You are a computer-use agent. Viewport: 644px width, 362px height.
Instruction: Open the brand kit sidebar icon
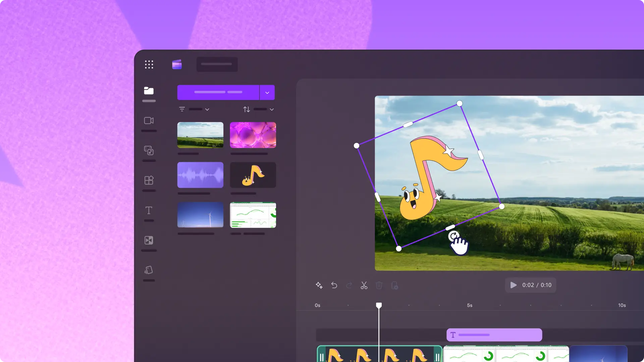[x=149, y=270]
